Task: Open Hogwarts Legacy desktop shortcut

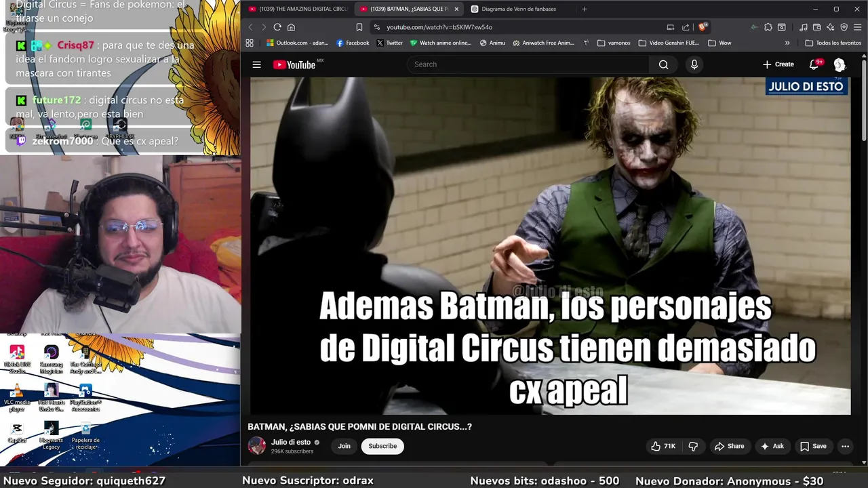Action: coord(51,436)
